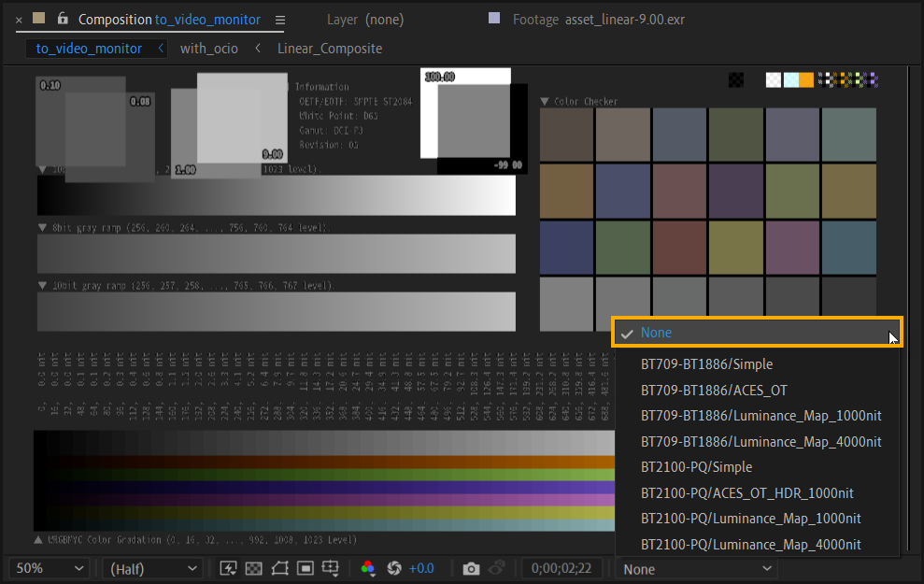Viewport: 924px width, 584px height.
Task: Open grid and guide options icon
Action: click(x=331, y=568)
